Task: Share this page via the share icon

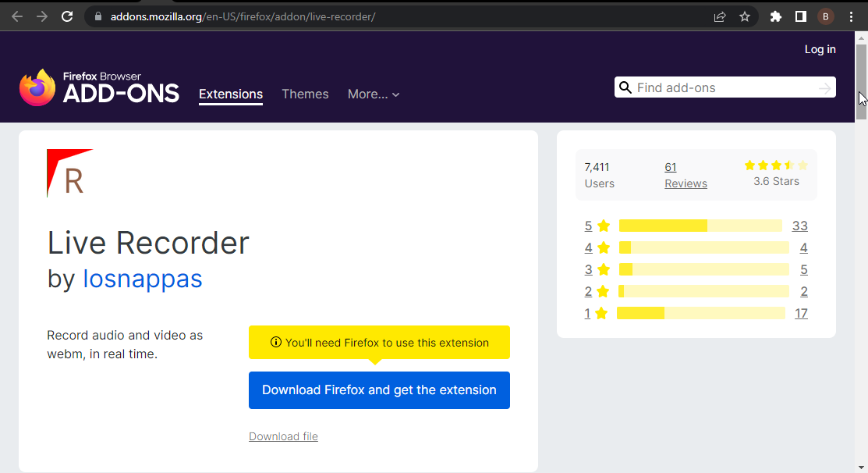Action: (x=720, y=16)
